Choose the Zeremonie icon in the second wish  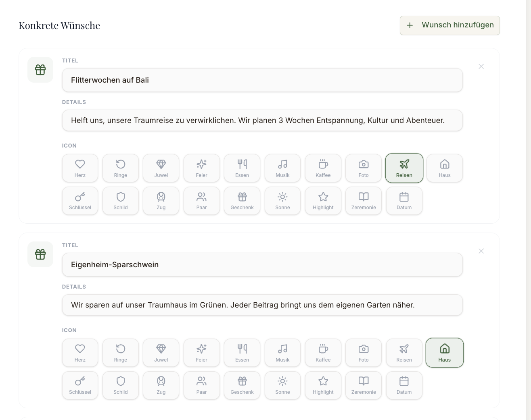(x=364, y=385)
